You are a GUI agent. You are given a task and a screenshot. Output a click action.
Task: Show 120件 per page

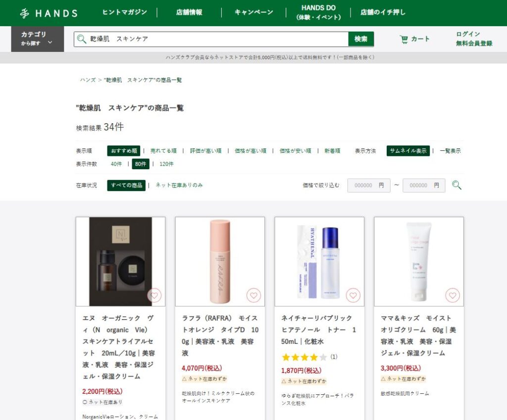point(166,164)
